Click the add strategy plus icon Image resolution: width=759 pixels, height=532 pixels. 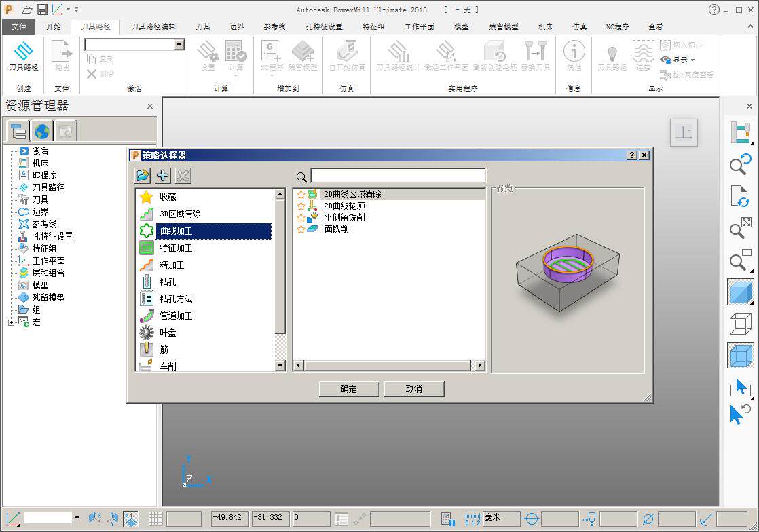click(163, 175)
